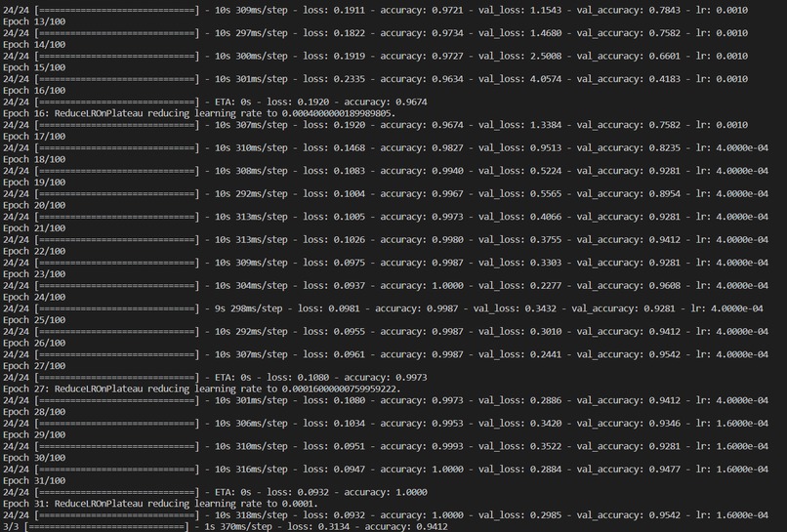Click the value 'val_loss: 0.2277'
The width and height of the screenshot is (787, 532).
(519, 286)
